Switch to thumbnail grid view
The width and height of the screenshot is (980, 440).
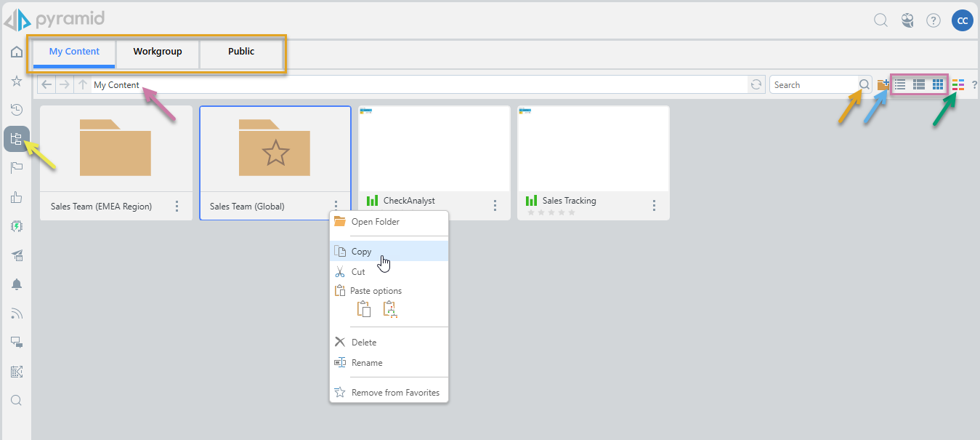[x=938, y=85]
